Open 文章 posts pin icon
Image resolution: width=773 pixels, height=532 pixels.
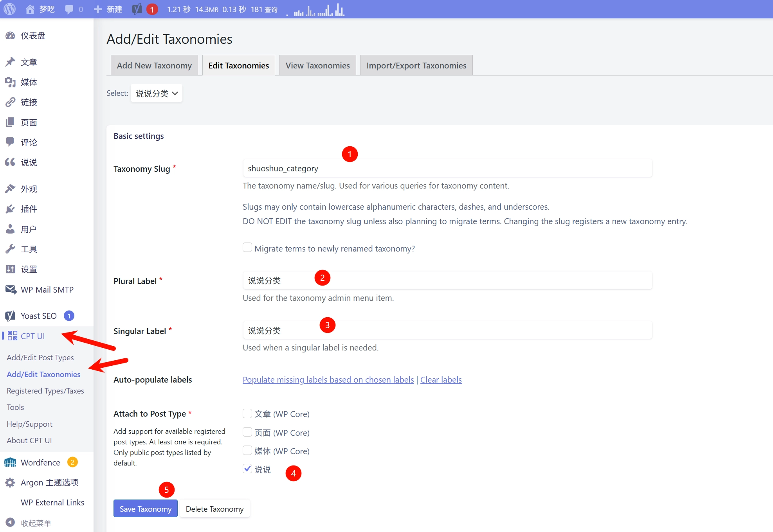pyautogui.click(x=10, y=62)
